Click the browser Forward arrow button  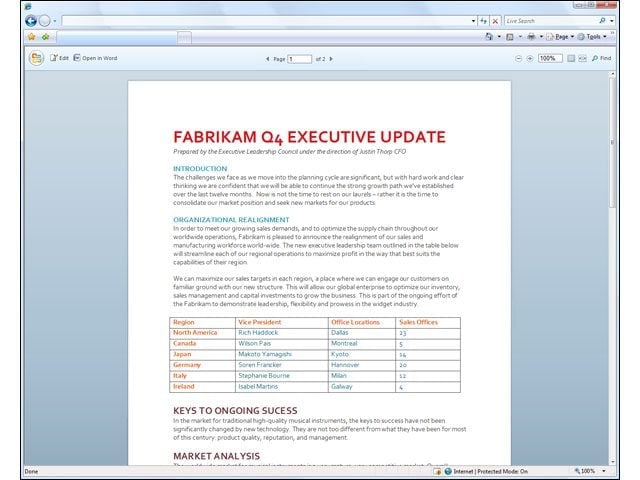pyautogui.click(x=44, y=20)
